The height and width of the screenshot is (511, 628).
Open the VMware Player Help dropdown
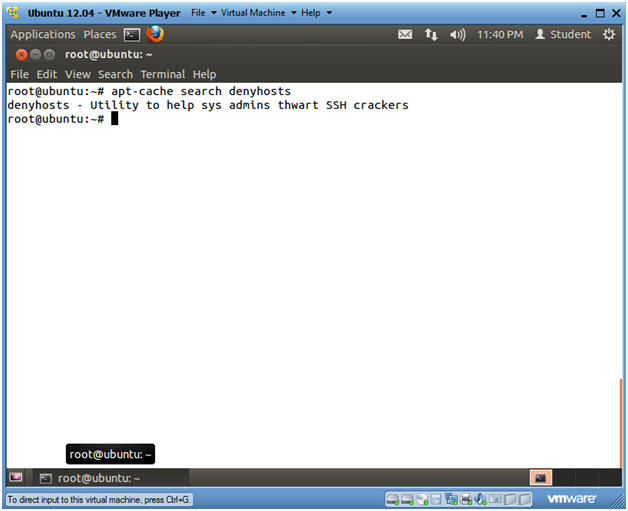pos(316,13)
